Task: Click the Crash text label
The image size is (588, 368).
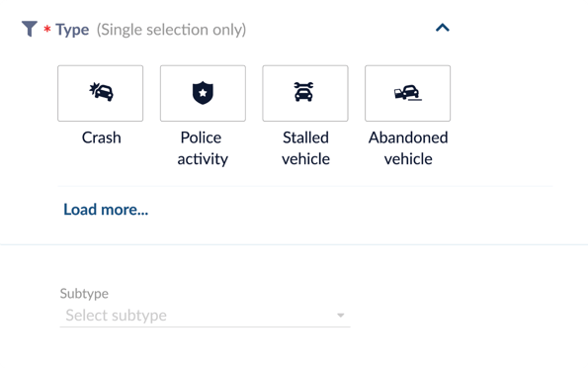Action: pyautogui.click(x=101, y=138)
